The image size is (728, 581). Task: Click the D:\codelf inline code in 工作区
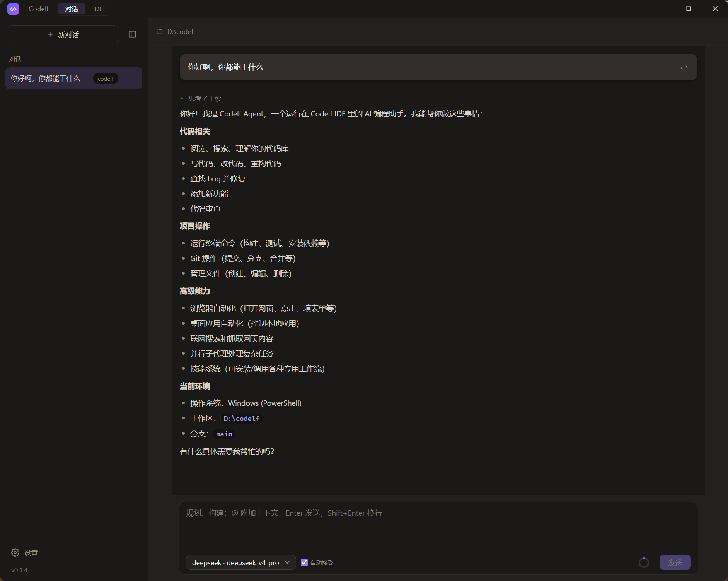tap(242, 419)
